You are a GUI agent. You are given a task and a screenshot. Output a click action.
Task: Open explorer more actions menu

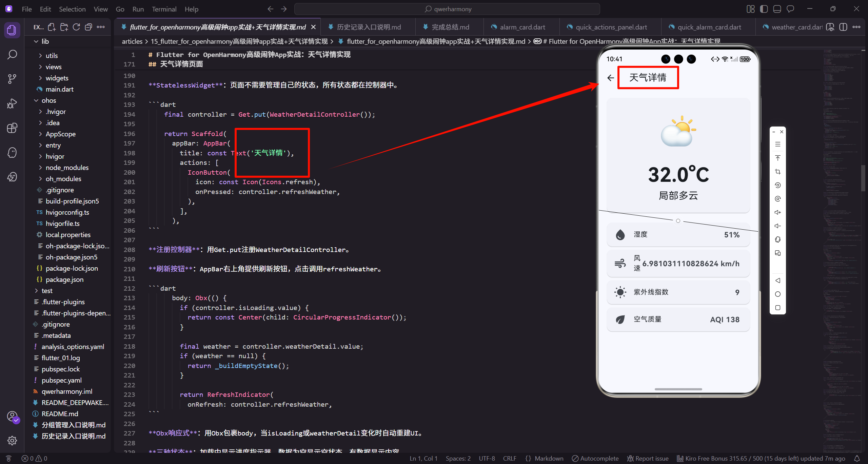(x=101, y=27)
